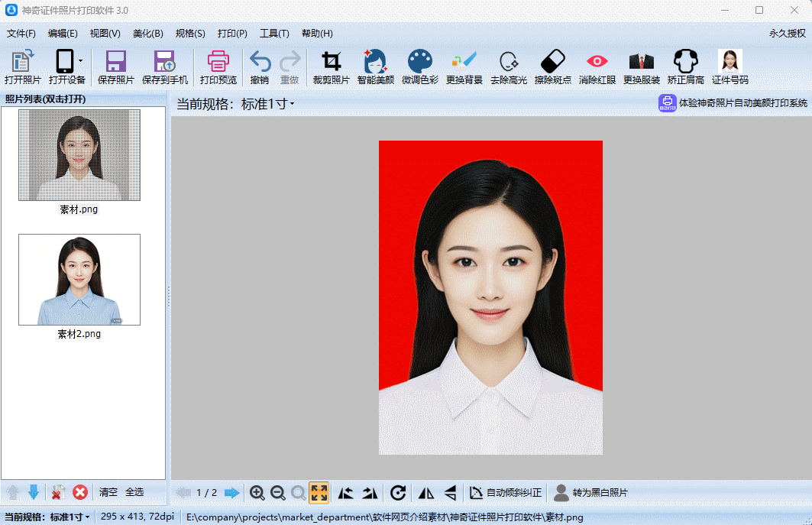Open the 更换服装 change clothing tool
The height and width of the screenshot is (525, 812).
tap(641, 62)
